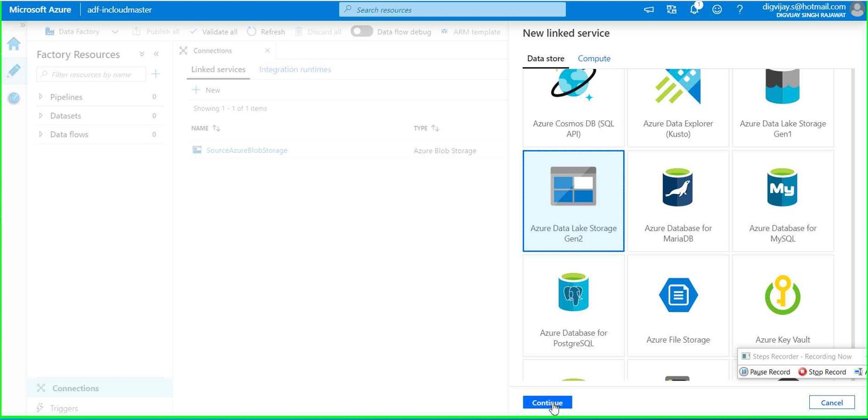Open the feedback smiley icon
Screen dimensions: 868x420
click(717, 10)
